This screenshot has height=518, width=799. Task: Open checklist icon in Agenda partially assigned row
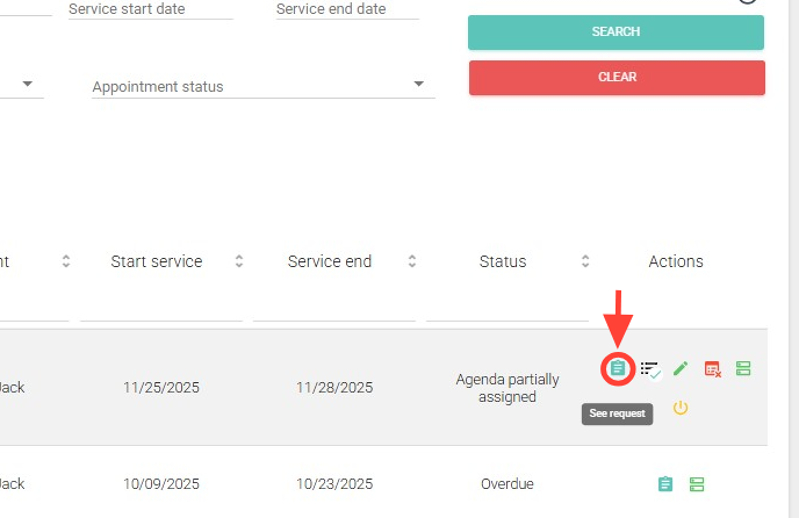coord(650,370)
